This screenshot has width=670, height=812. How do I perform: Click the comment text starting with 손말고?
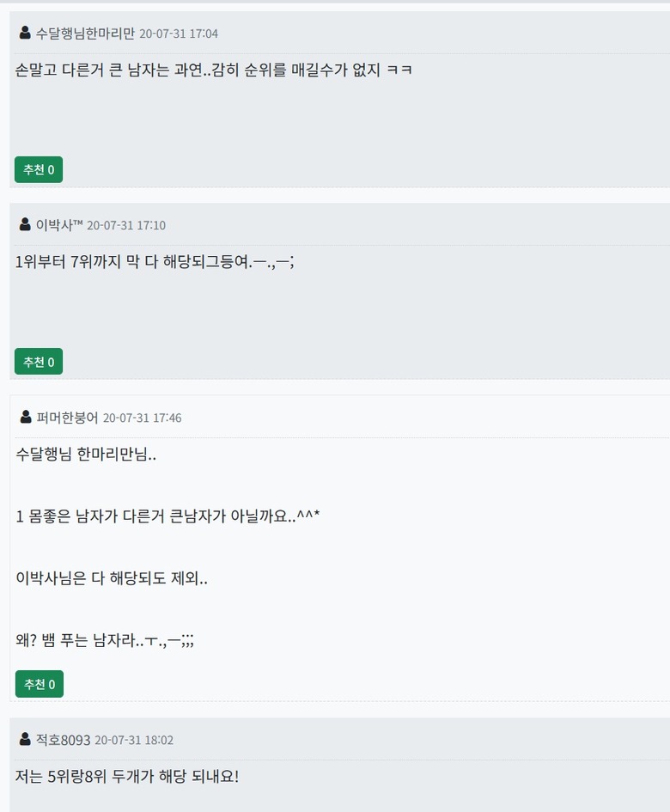214,70
